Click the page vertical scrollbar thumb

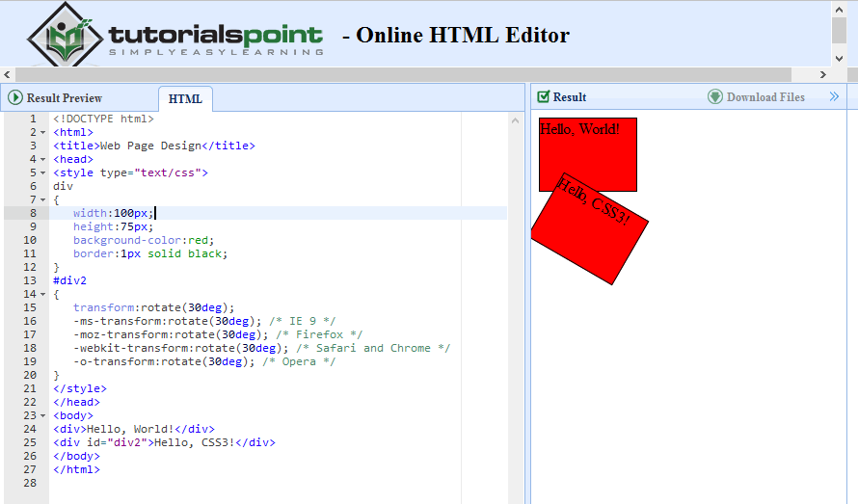click(x=839, y=30)
